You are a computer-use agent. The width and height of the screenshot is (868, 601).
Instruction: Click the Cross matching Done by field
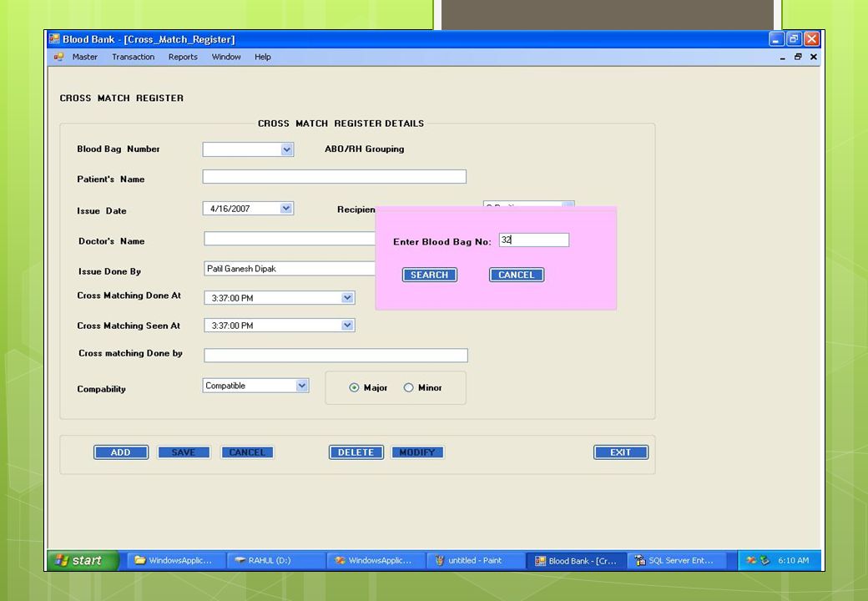pyautogui.click(x=336, y=356)
